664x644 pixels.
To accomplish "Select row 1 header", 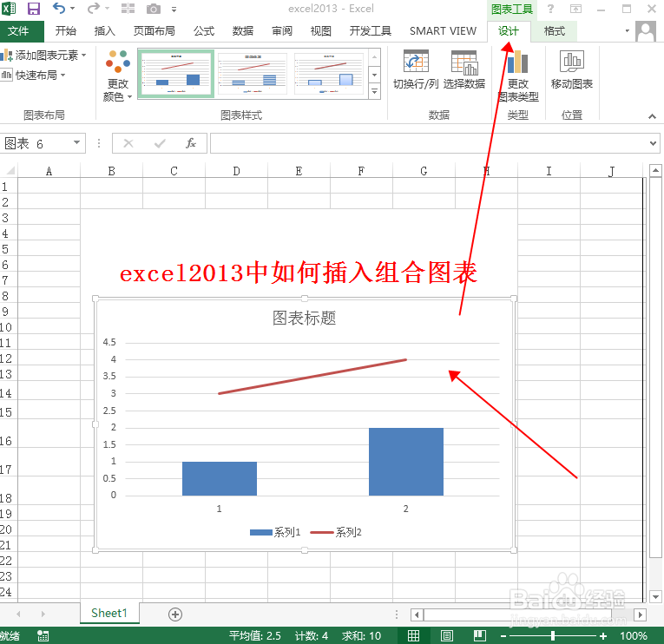I will (9, 187).
